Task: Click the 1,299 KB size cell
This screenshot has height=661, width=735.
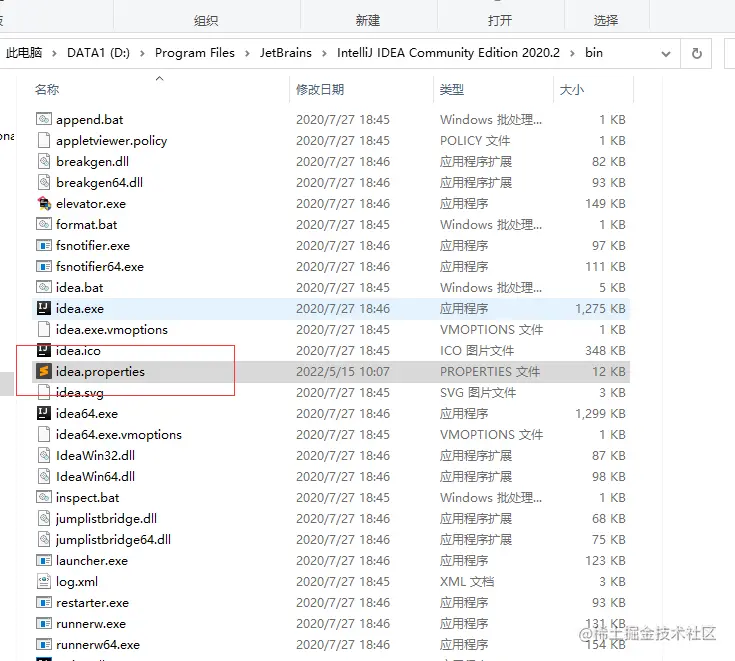Action: pyautogui.click(x=600, y=413)
